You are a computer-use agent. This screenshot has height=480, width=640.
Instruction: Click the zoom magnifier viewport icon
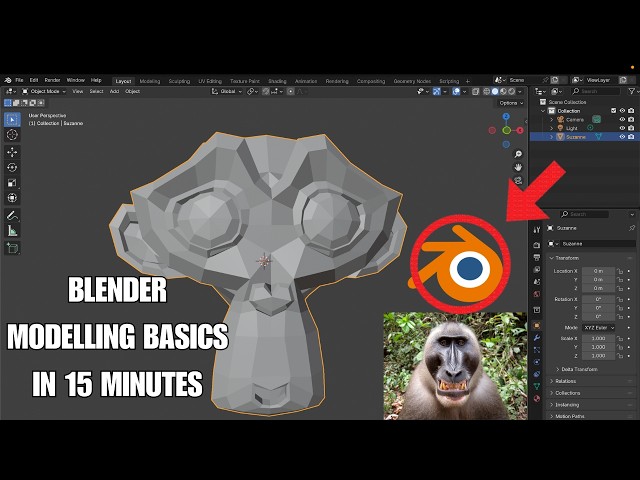518,154
